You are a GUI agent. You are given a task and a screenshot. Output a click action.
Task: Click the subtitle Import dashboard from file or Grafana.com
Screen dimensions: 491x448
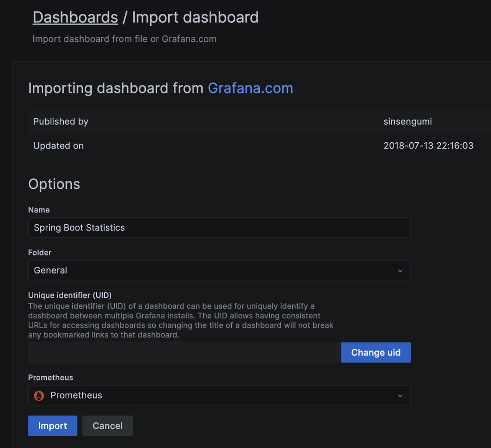(124, 39)
